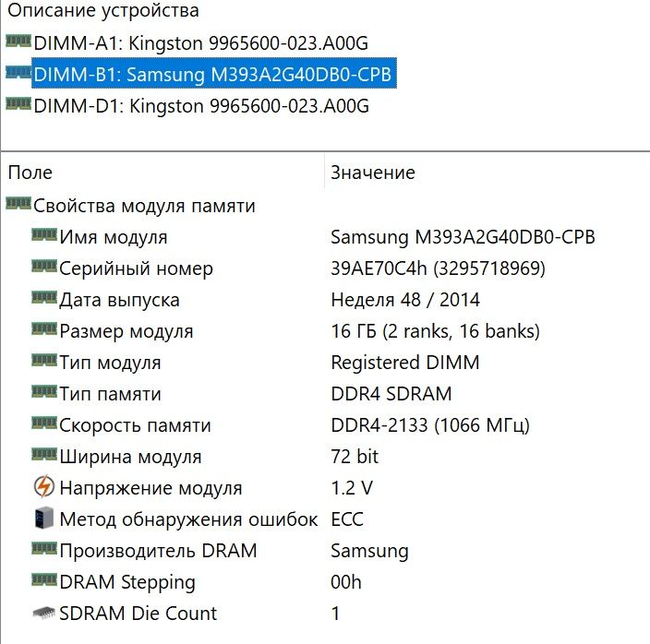Click the icon beside Имя модуля
Screen dimensions: 650x644
44,235
